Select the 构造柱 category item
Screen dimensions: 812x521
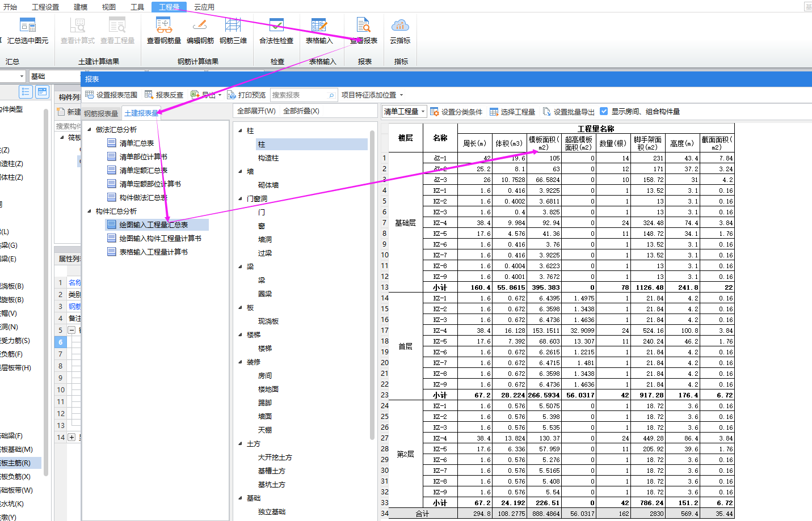(268, 158)
